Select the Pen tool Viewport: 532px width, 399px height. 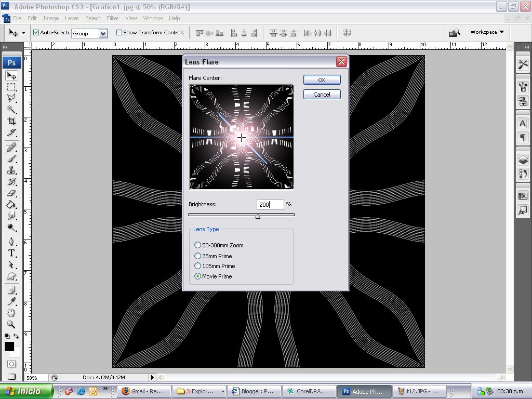pos(11,242)
